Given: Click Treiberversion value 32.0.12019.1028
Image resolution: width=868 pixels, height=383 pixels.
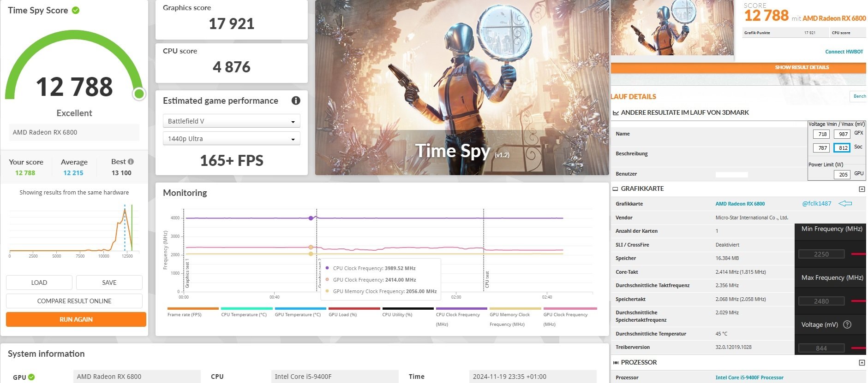Looking at the screenshot, I should click(733, 347).
